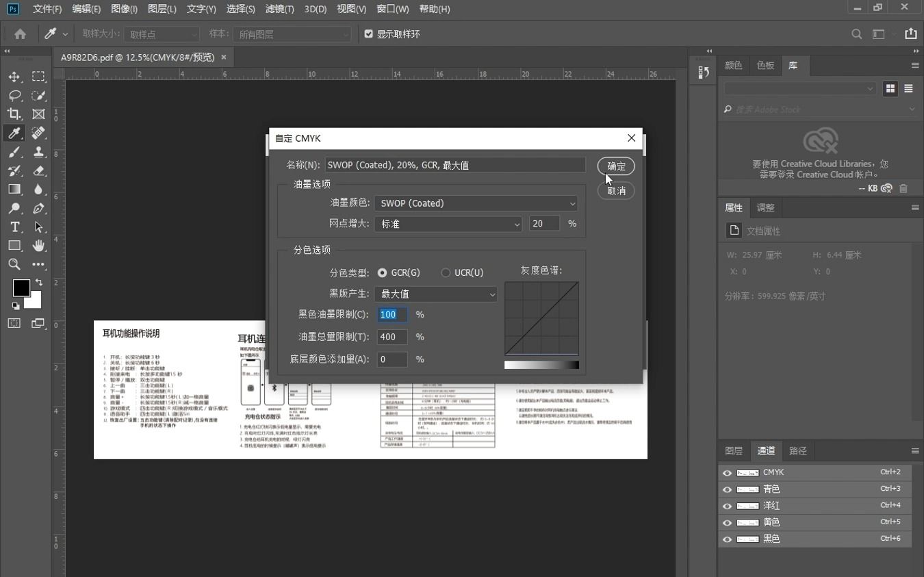Click 取消 in the 自定 CMYK dialog
Screen dimensions: 924x577
(616, 191)
